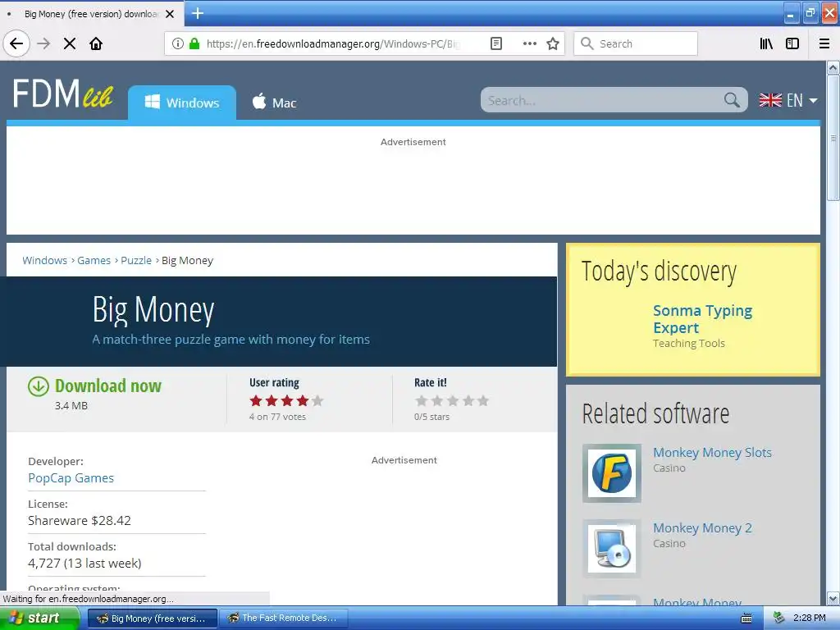Open the EN language dropdown
This screenshot has height=630, width=840.
(x=788, y=100)
